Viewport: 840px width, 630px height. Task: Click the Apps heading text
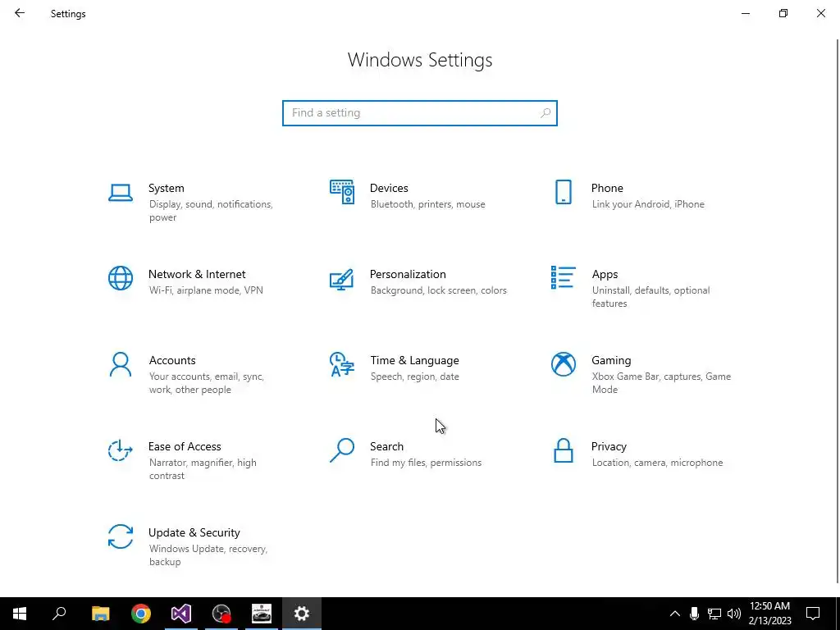tap(605, 274)
